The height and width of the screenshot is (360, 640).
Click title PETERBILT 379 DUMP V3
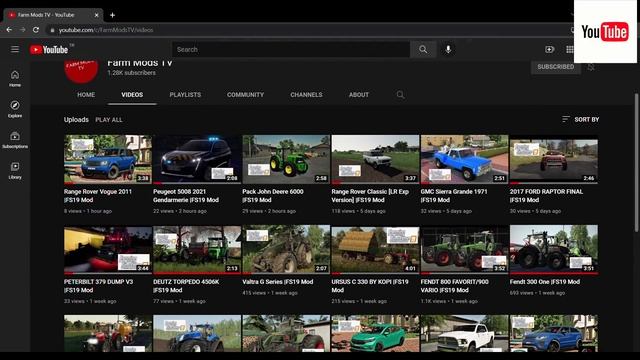[x=98, y=286]
